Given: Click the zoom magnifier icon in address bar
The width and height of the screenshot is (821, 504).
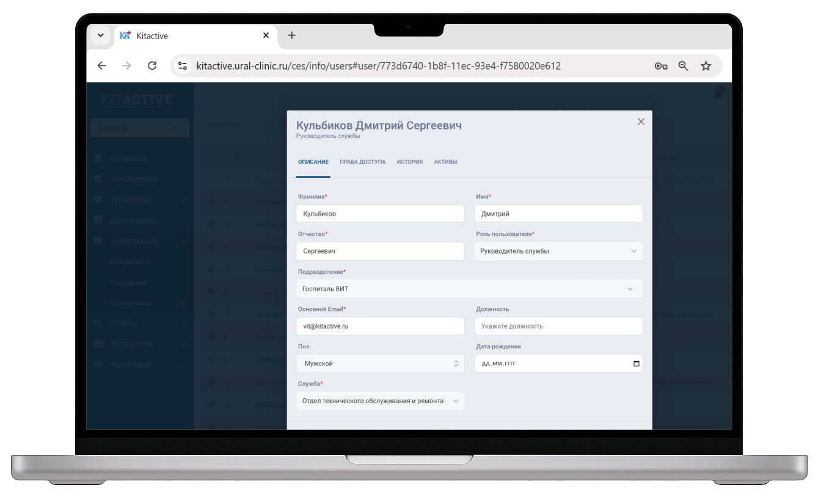Looking at the screenshot, I should click(x=684, y=66).
